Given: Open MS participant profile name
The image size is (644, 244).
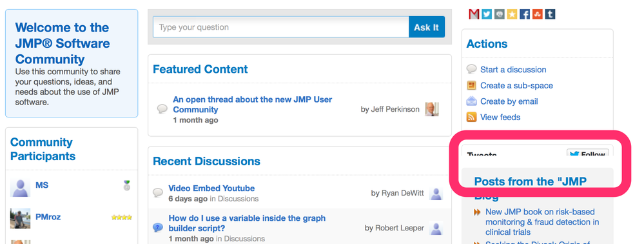Looking at the screenshot, I should (x=42, y=185).
